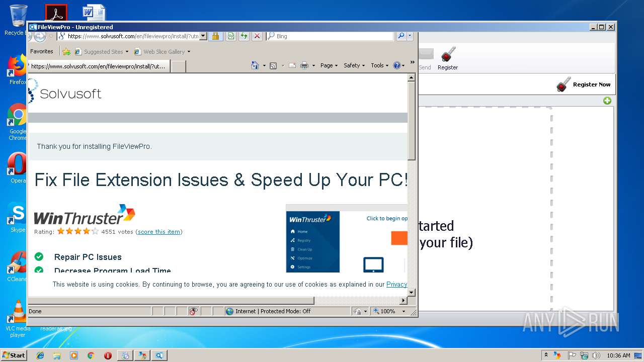This screenshot has width=644, height=362.
Task: Click the Firefox desktop shortcut
Action: click(18, 70)
